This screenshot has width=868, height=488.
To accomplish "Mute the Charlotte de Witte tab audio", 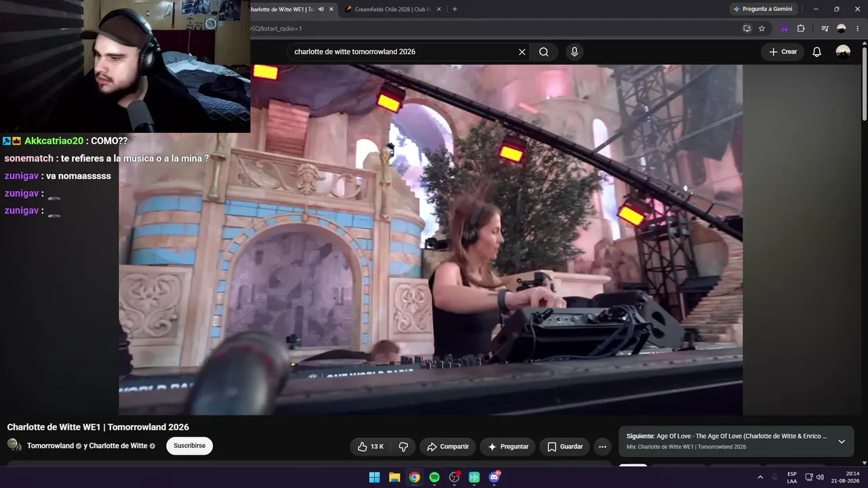I will tap(321, 9).
